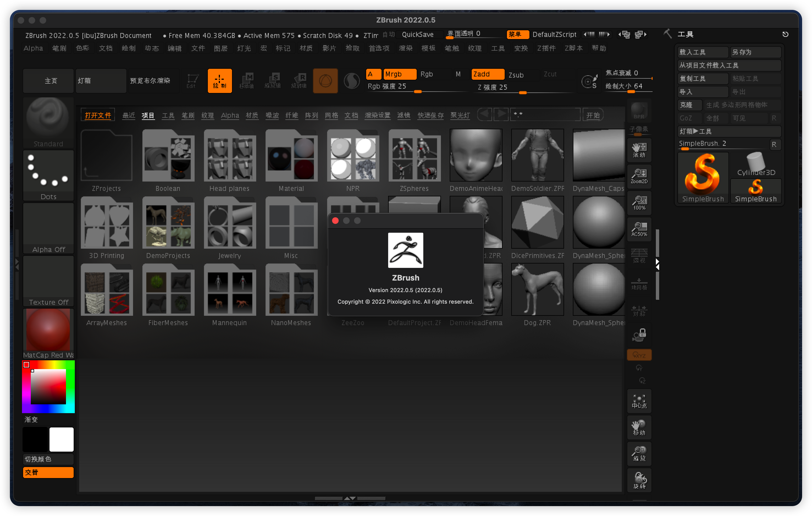
Task: Click the 另存为 (Save As) button
Action: pyautogui.click(x=756, y=52)
